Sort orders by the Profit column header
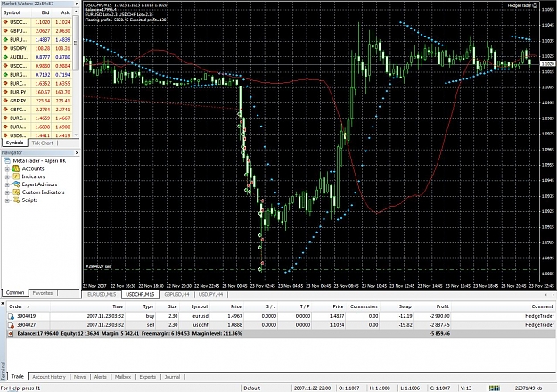The height and width of the screenshot is (392, 557). (432, 306)
